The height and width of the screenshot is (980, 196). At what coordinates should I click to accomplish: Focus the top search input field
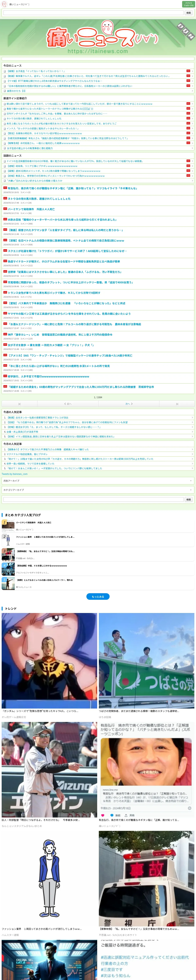[x=93, y=13]
